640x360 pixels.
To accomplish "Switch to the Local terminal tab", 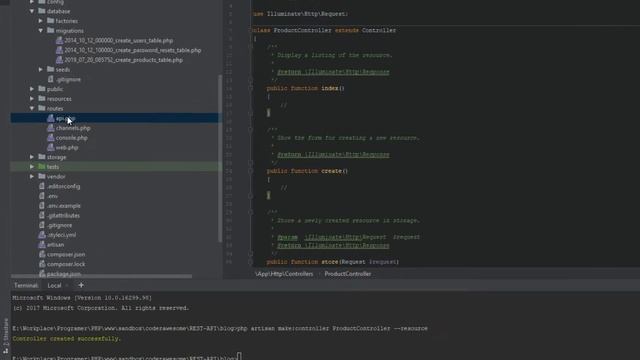I will coord(54,286).
